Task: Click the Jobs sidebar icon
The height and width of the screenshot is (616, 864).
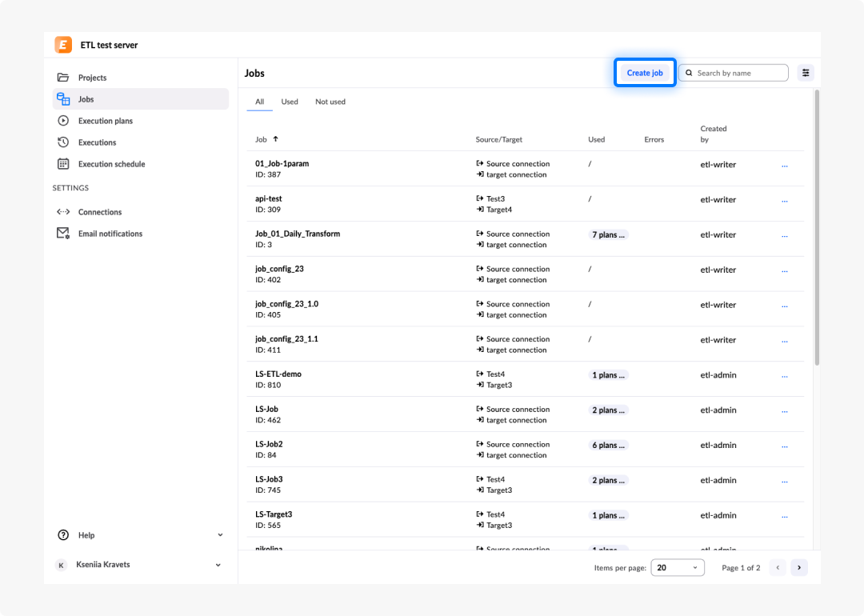Action: (x=63, y=99)
